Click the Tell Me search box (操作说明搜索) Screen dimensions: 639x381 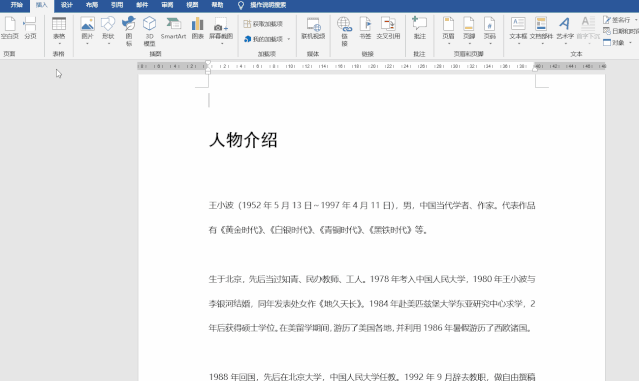click(268, 5)
